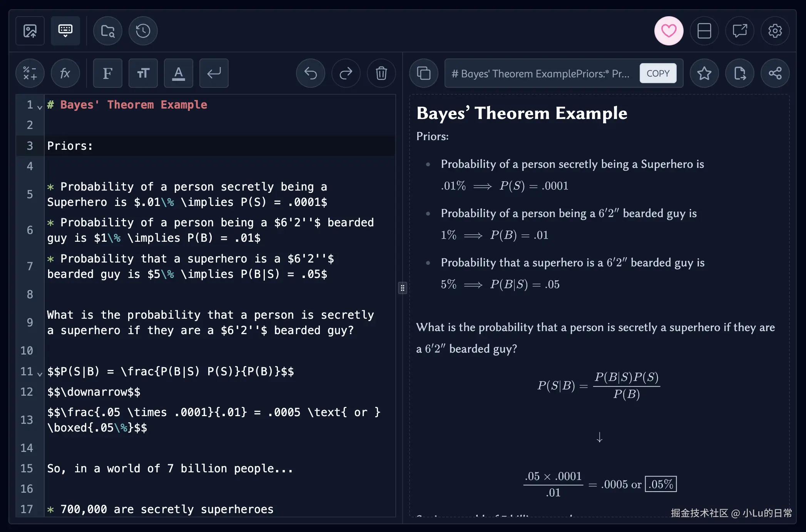This screenshot has width=806, height=532.
Task: Open the math operators symbols menu
Action: (30, 73)
